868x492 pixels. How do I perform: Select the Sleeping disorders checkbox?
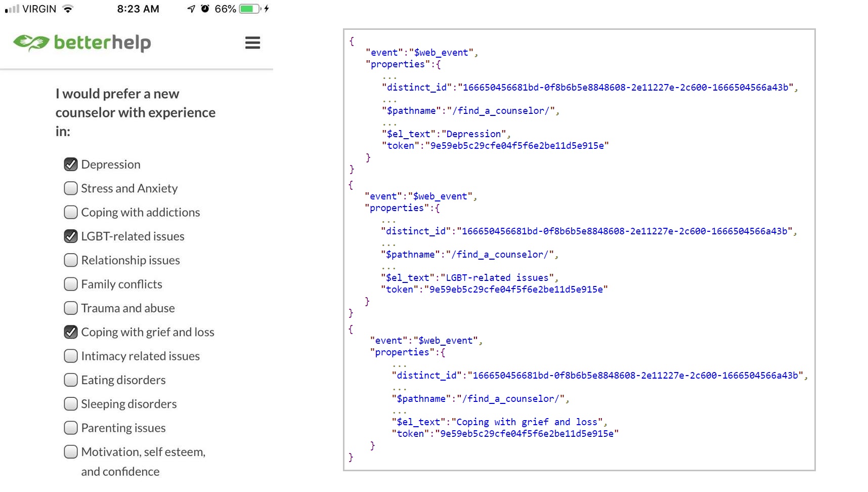click(x=71, y=404)
